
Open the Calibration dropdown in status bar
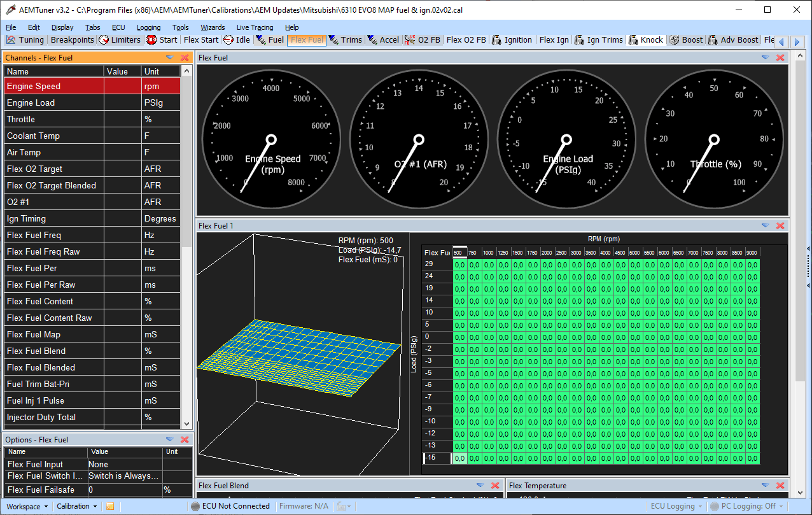(x=77, y=507)
